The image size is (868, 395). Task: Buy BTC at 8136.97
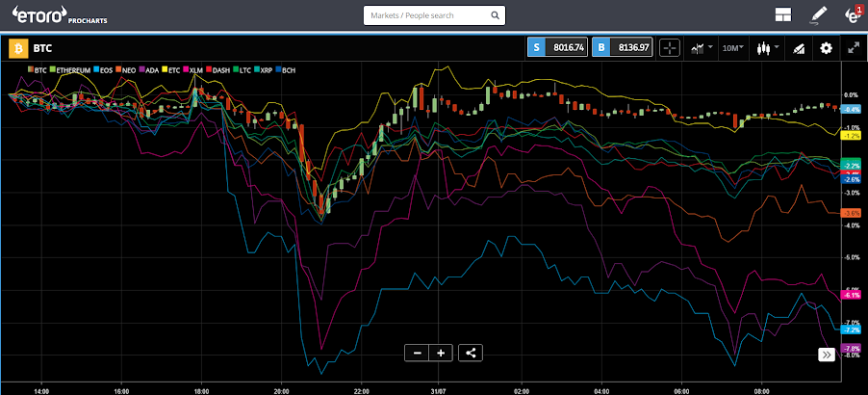point(622,47)
